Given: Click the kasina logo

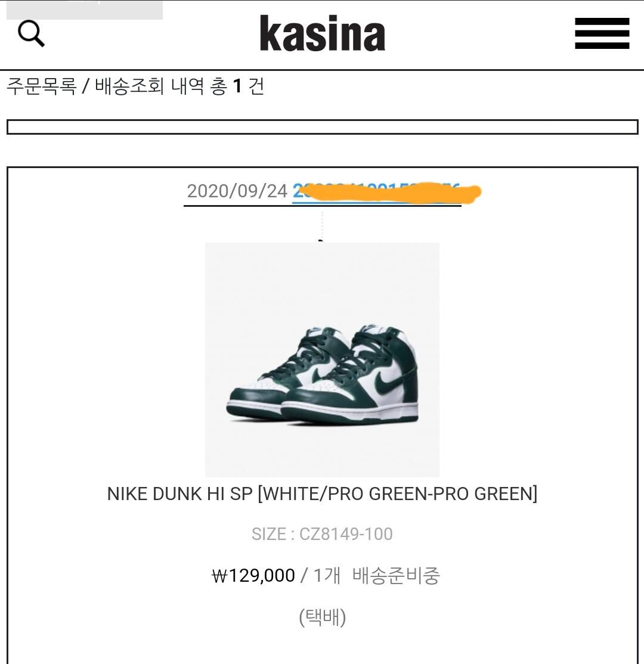Looking at the screenshot, I should click(323, 33).
